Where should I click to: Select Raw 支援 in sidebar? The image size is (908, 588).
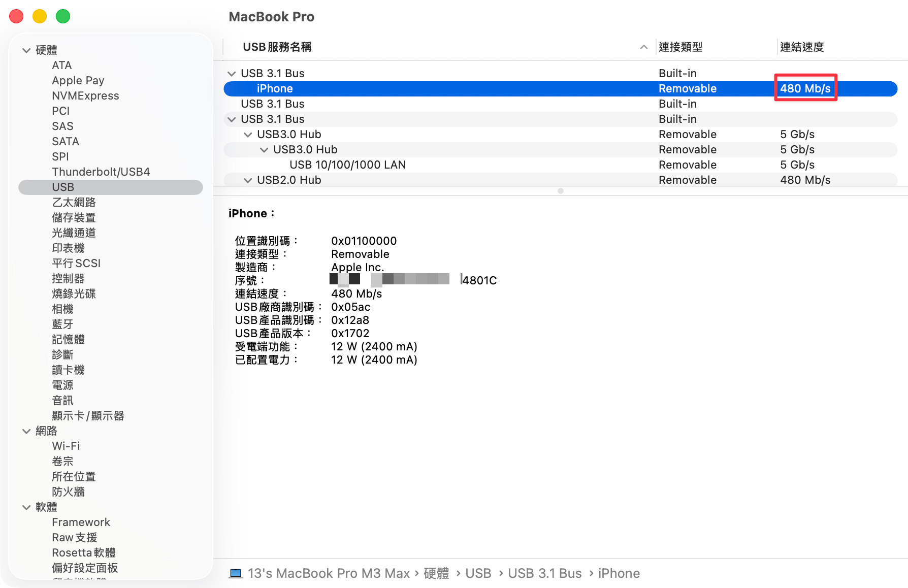point(74,538)
